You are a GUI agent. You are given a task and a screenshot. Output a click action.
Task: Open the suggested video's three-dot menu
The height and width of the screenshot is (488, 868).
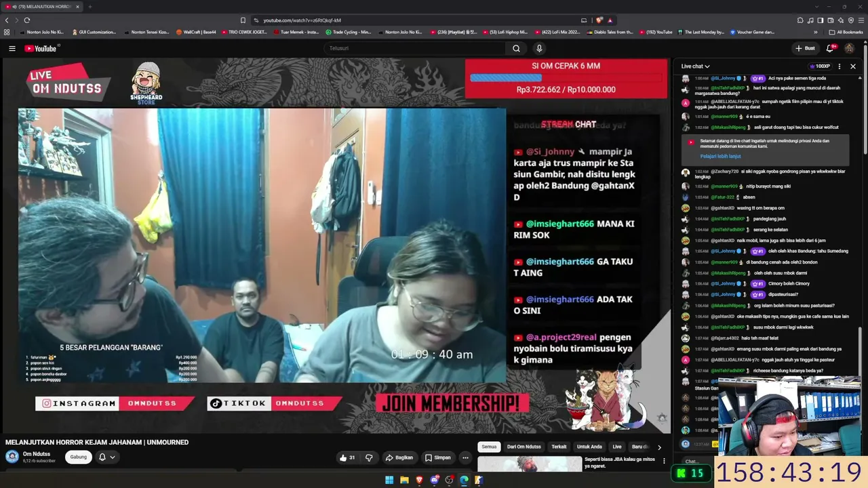coord(664,461)
